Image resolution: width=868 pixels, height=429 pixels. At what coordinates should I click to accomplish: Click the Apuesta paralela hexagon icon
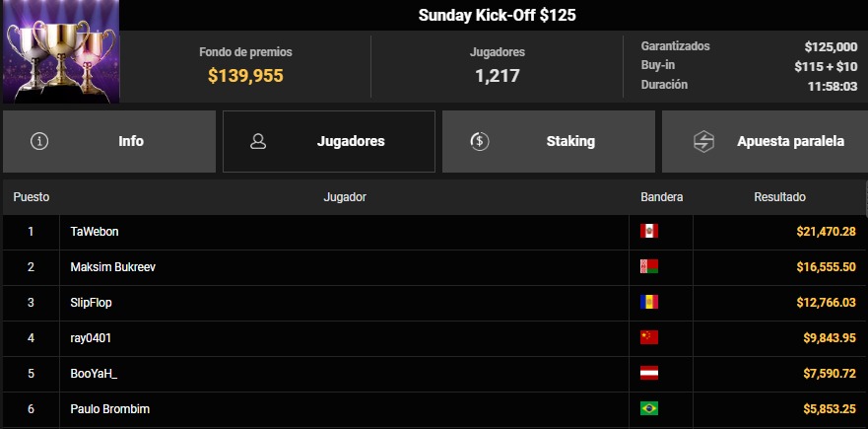pos(703,141)
